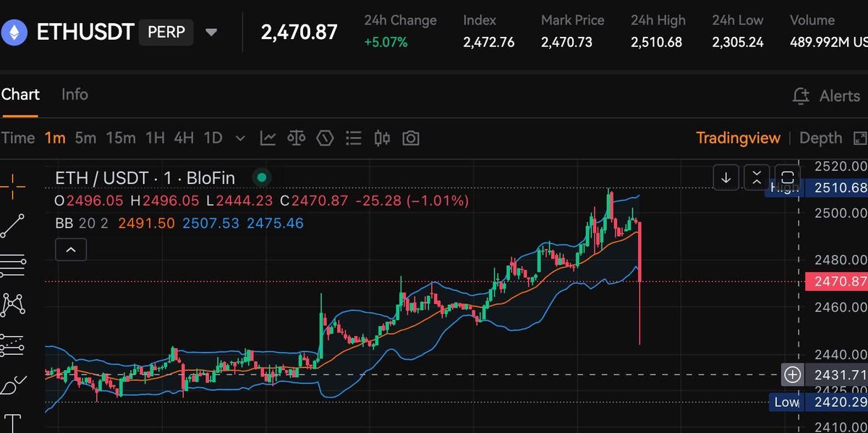Screen dimensions: 868x433
Task: Select the forecast projection tool
Action: [12, 345]
